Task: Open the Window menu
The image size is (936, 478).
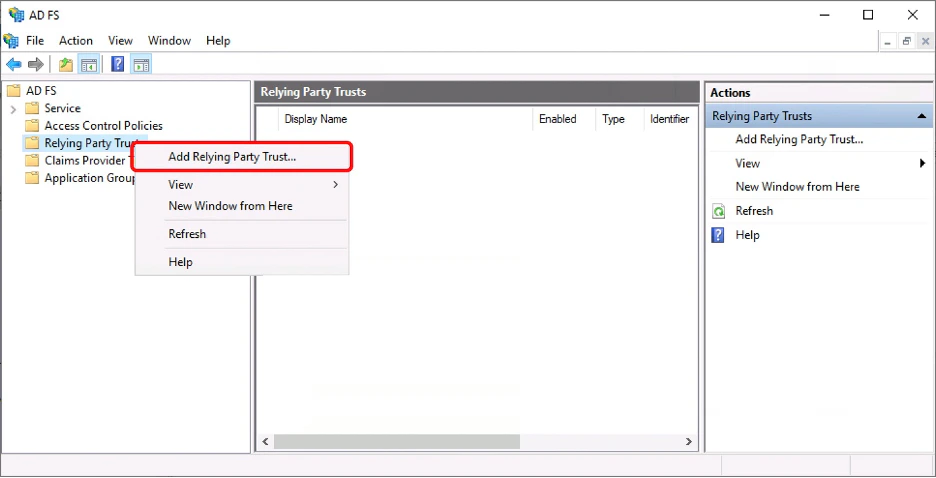Action: click(170, 41)
